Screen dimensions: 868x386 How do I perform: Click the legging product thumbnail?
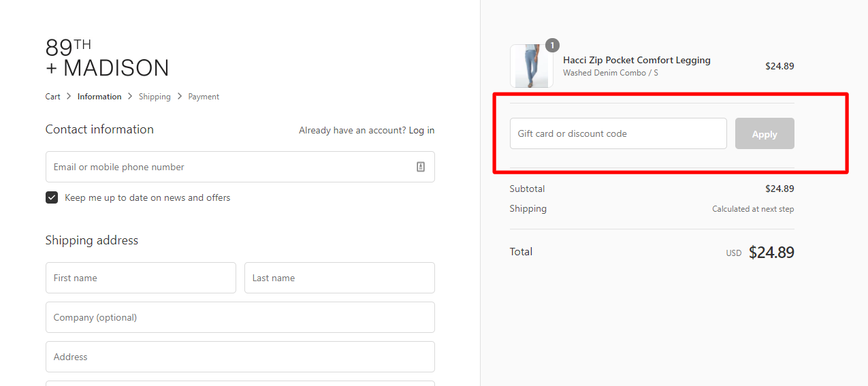(x=532, y=66)
